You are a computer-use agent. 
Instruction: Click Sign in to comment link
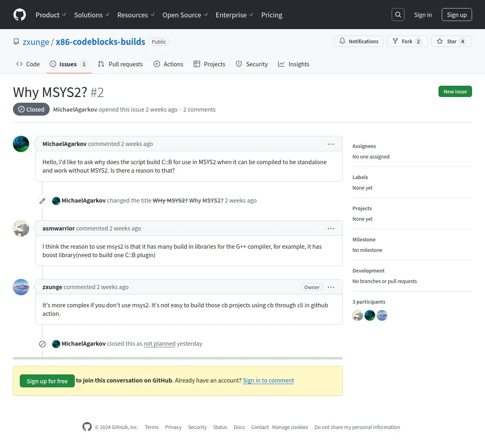pos(268,380)
